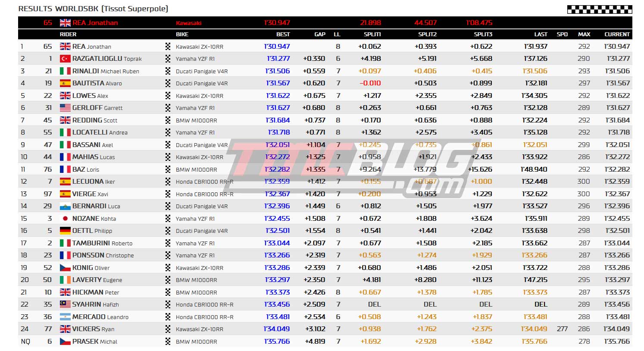
Task: Click the RIDER column header
Action: [x=68, y=34]
